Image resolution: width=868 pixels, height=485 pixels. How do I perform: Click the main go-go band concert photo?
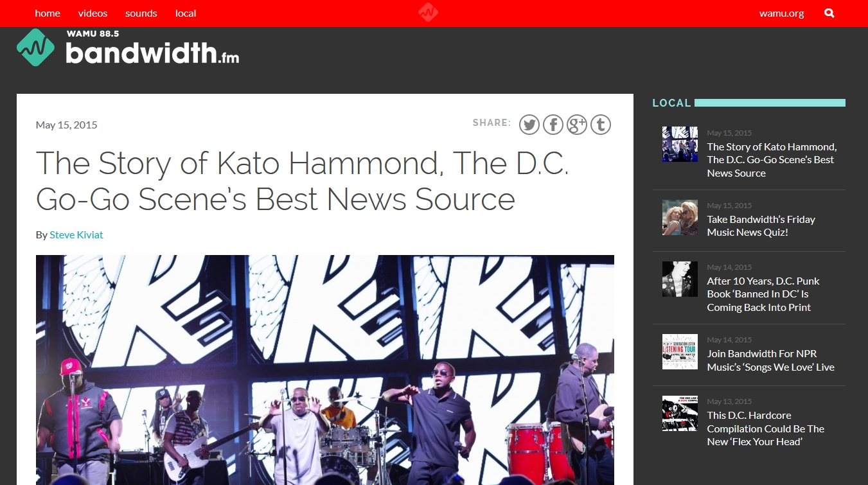pos(325,370)
